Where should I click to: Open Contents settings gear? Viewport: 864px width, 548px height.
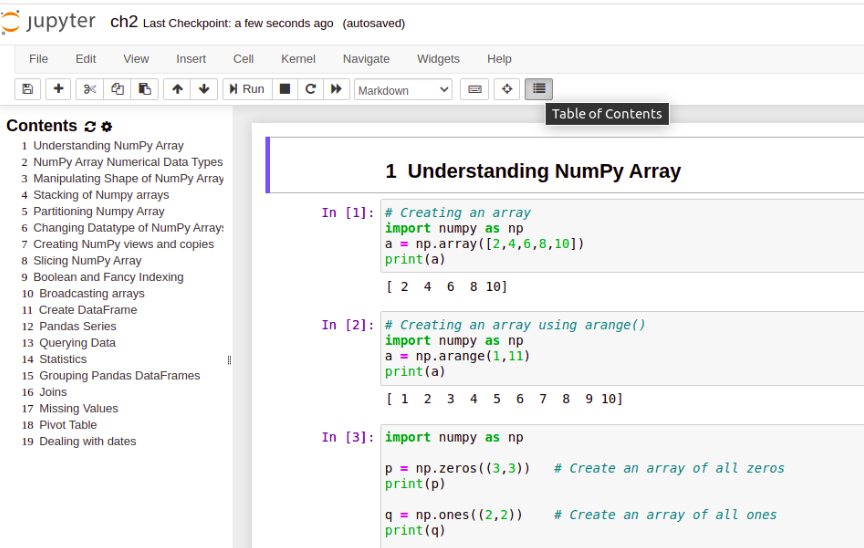coord(107,127)
